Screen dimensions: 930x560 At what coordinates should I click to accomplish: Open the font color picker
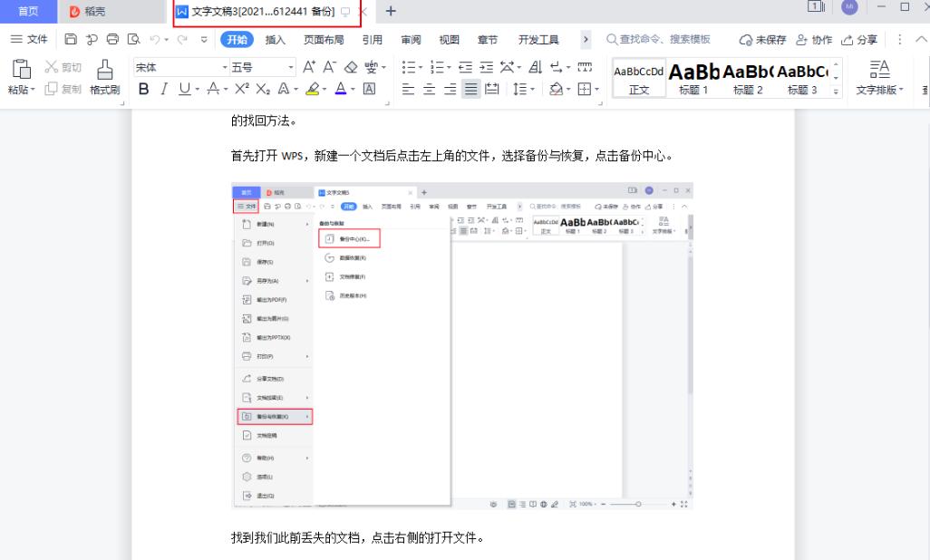point(342,89)
